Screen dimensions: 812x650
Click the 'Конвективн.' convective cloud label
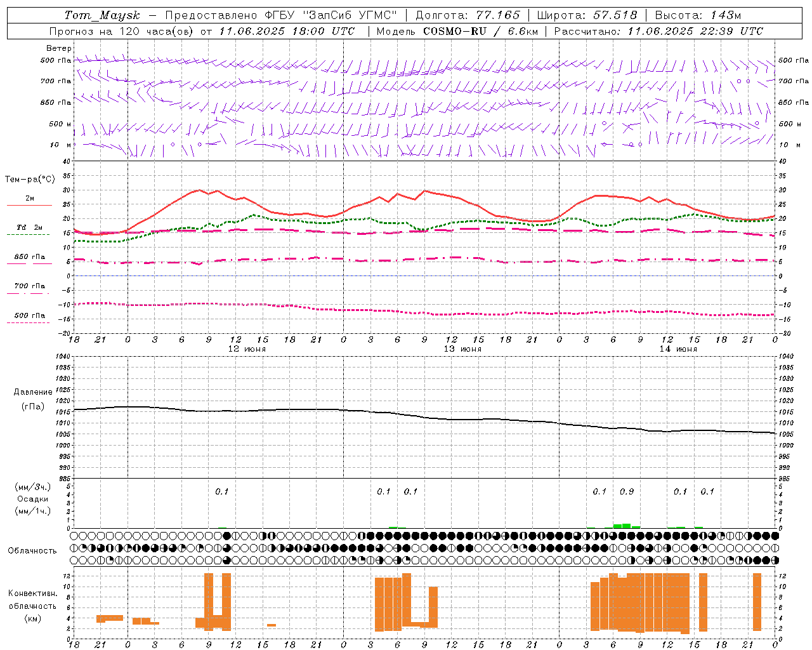(x=33, y=594)
